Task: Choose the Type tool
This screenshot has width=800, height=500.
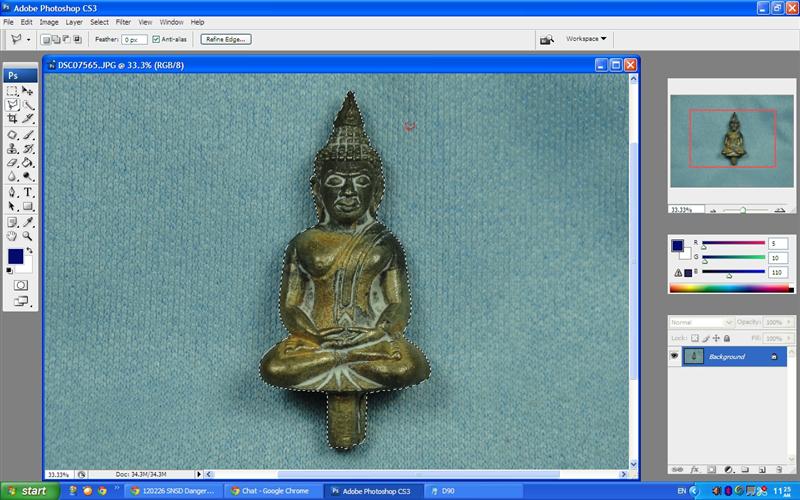Action: point(28,191)
